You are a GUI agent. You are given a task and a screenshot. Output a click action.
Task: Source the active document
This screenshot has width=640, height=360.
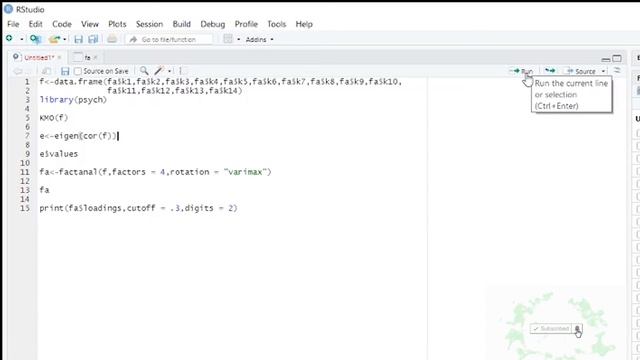(x=581, y=71)
